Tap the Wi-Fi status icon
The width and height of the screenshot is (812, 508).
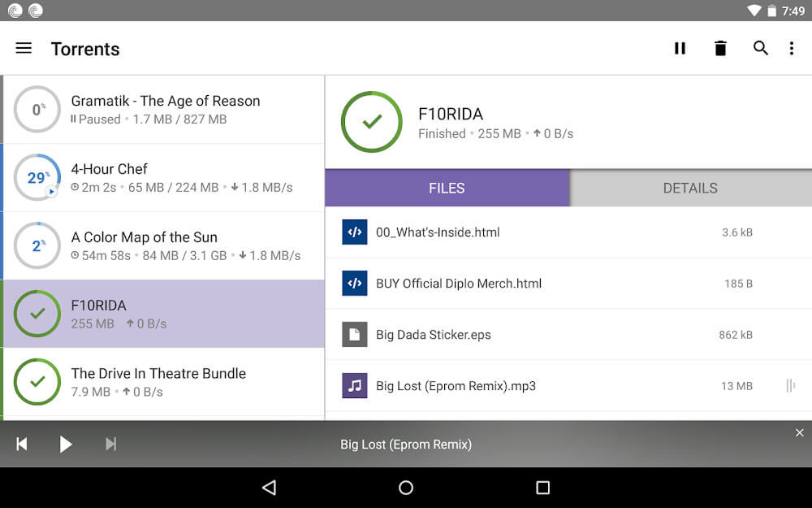[754, 11]
